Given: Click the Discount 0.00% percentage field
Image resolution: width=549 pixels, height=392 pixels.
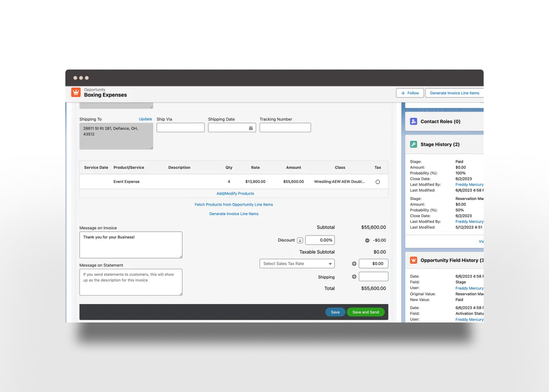Looking at the screenshot, I should (320, 240).
